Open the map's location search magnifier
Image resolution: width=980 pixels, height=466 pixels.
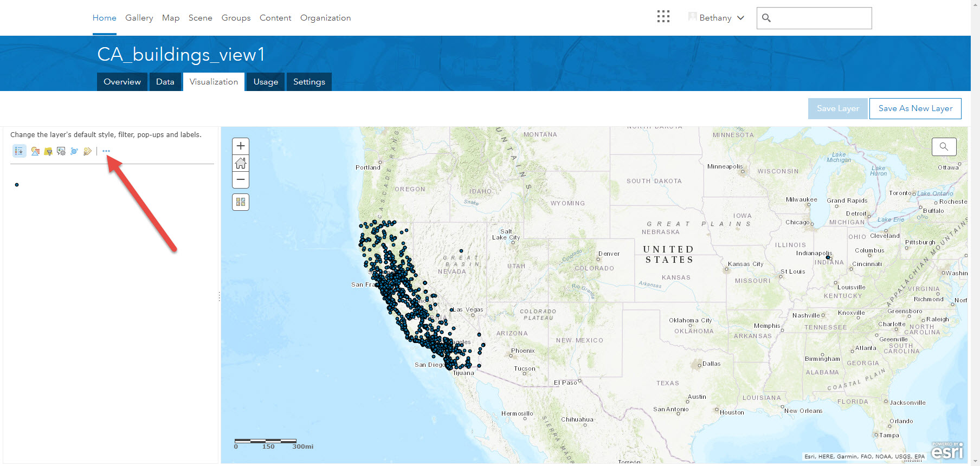pyautogui.click(x=944, y=146)
